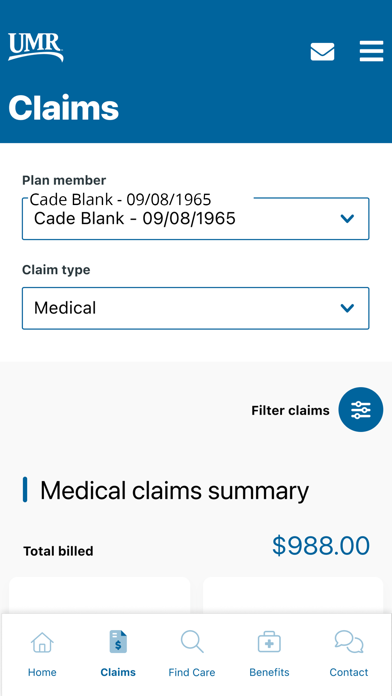392x696 pixels.
Task: Switch to the Benefits tab label
Action: coord(269,672)
